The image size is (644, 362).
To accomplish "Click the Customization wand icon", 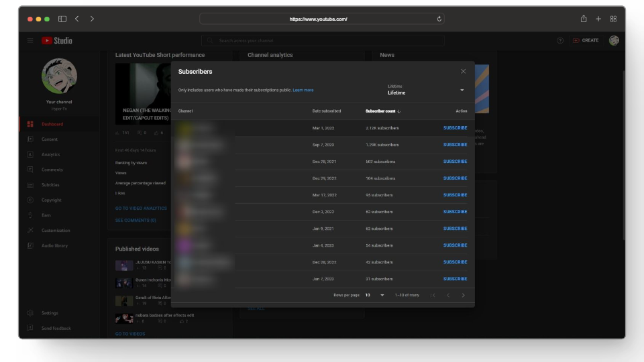I will coord(30,230).
